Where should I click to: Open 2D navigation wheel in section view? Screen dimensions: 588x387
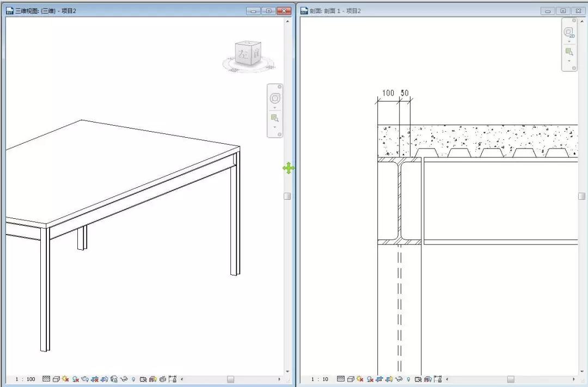[x=569, y=33]
